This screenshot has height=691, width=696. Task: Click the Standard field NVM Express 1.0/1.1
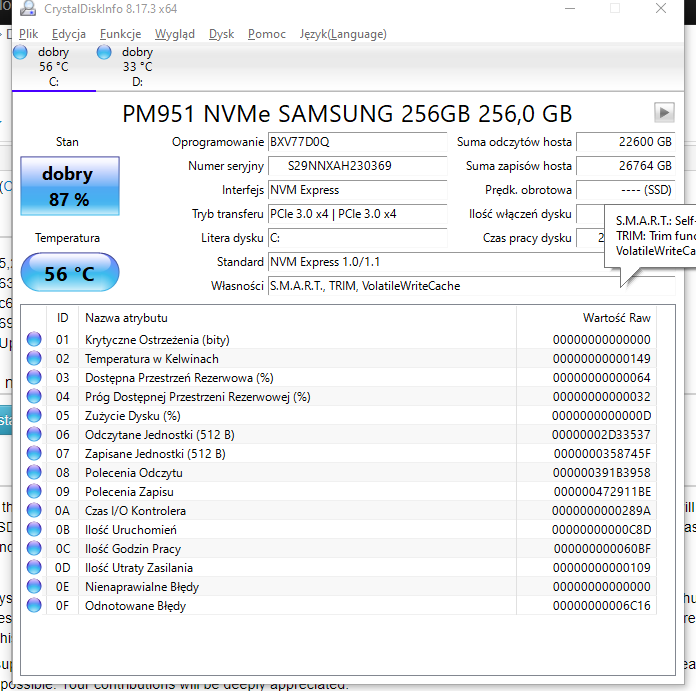point(436,262)
